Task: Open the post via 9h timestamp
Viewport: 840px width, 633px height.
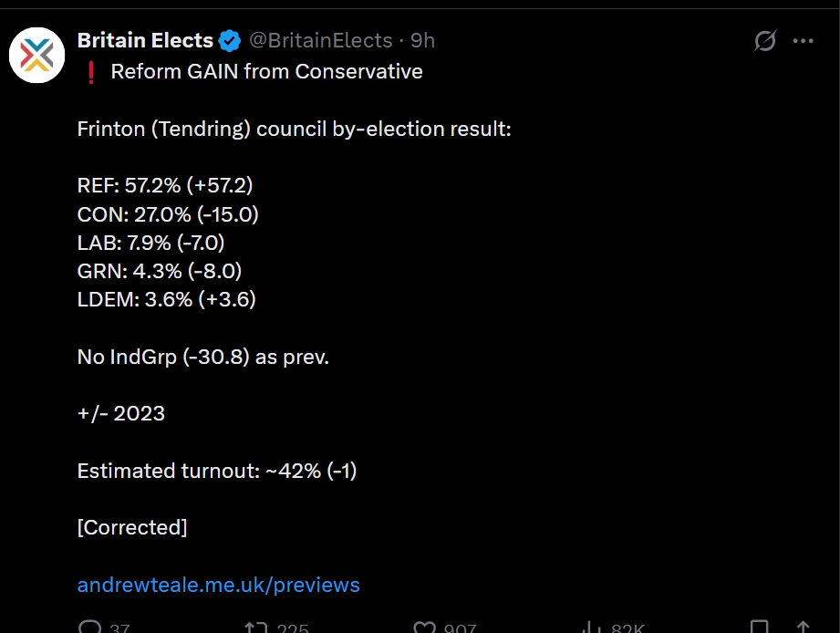Action: [422, 41]
